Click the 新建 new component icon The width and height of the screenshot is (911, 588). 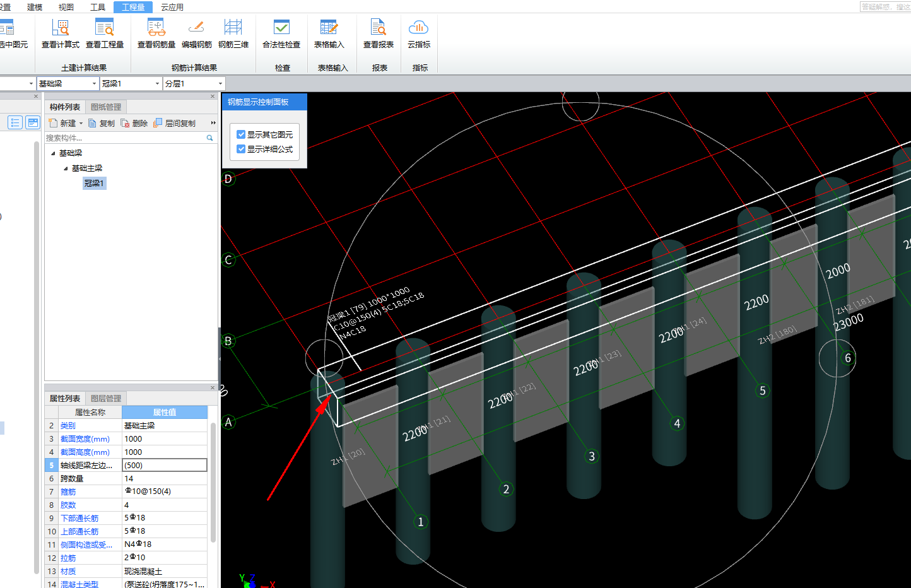click(x=54, y=123)
